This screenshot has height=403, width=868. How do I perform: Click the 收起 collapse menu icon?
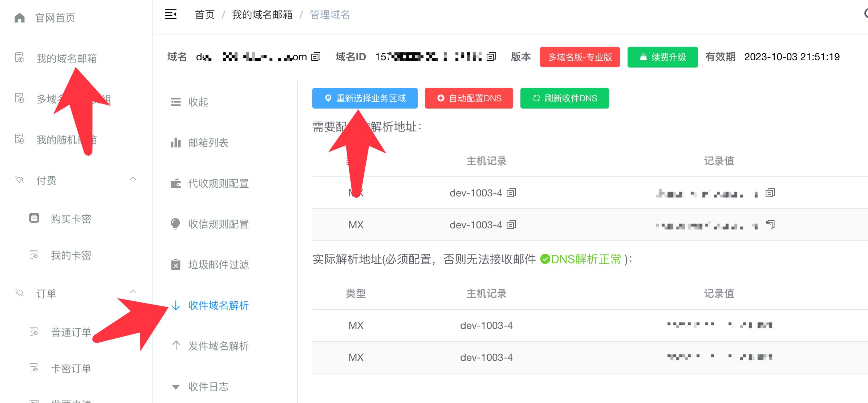coord(176,102)
